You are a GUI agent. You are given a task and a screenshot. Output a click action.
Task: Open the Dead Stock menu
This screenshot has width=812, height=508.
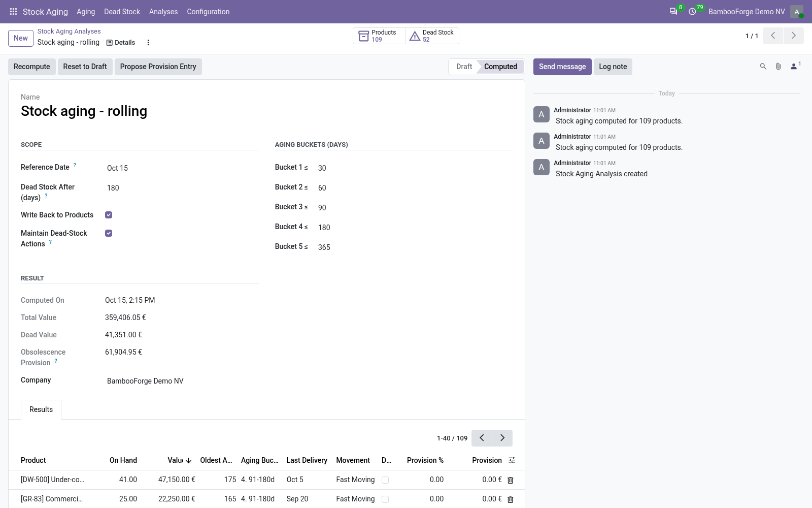[122, 12]
